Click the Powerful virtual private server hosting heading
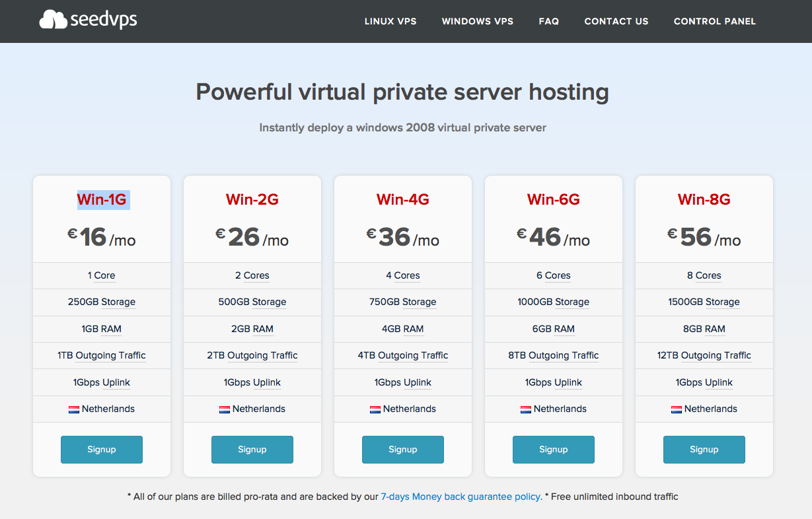This screenshot has height=519, width=812. pyautogui.click(x=402, y=92)
